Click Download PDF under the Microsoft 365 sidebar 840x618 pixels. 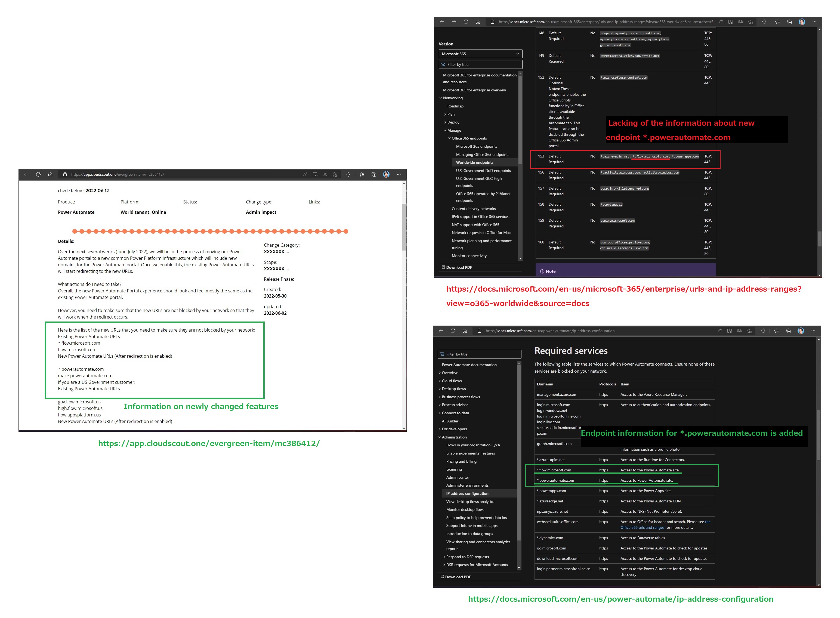(x=459, y=267)
